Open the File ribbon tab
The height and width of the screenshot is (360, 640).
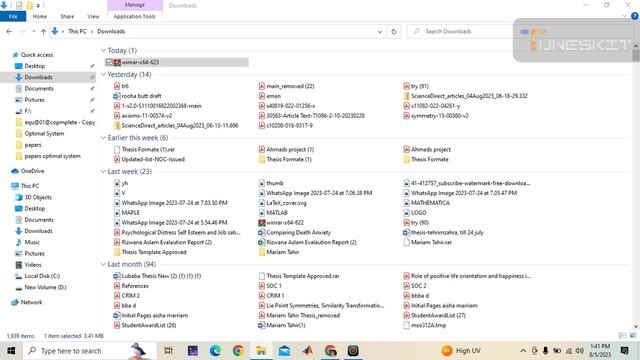tap(13, 16)
